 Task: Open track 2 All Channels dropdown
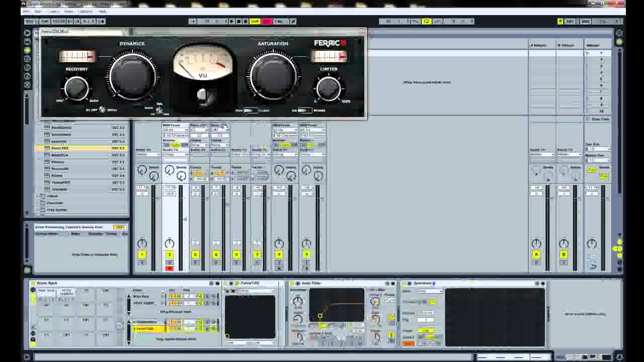tap(175, 136)
